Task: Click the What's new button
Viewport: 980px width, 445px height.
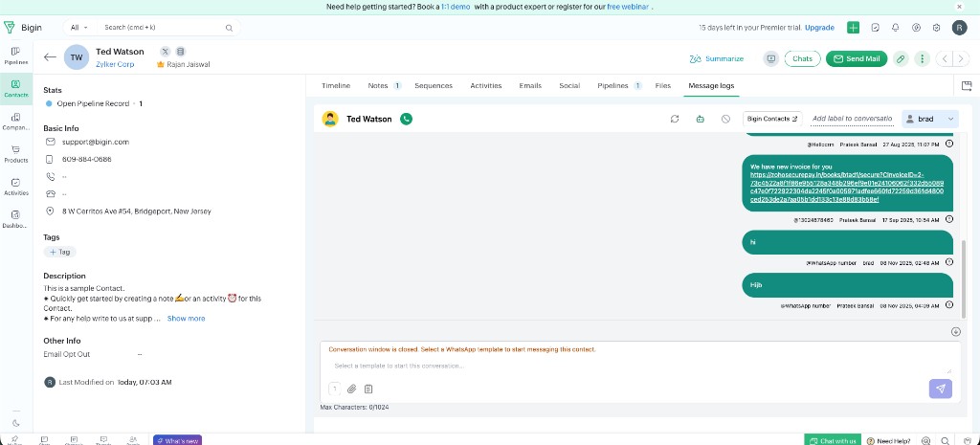Action: pyautogui.click(x=177, y=440)
